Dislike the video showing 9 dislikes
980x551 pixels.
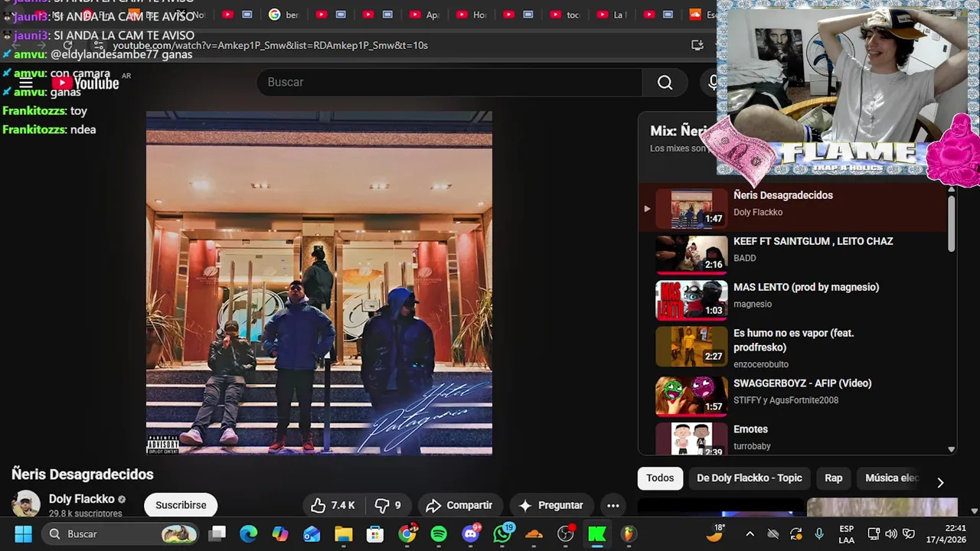click(x=387, y=505)
